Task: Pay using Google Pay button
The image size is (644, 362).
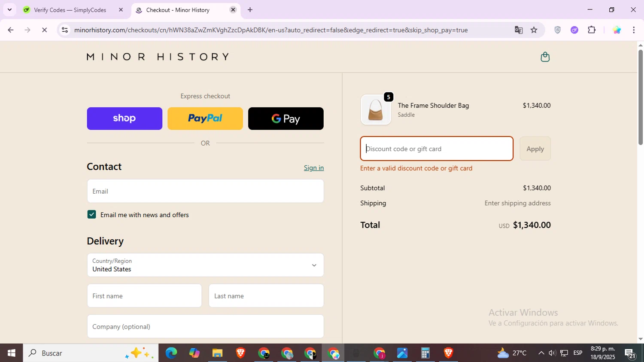Action: point(286,119)
